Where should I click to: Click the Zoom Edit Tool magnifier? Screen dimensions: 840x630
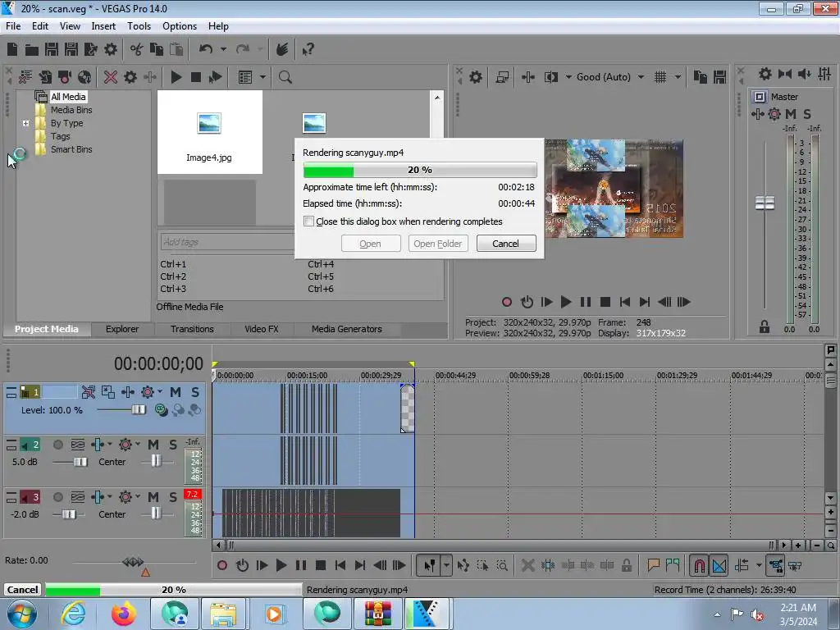pyautogui.click(x=502, y=565)
